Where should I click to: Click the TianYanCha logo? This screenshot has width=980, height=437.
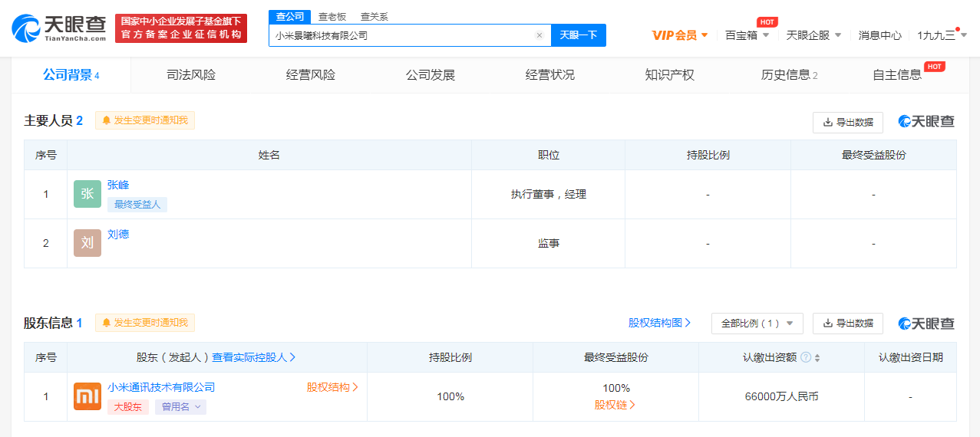tap(58, 28)
